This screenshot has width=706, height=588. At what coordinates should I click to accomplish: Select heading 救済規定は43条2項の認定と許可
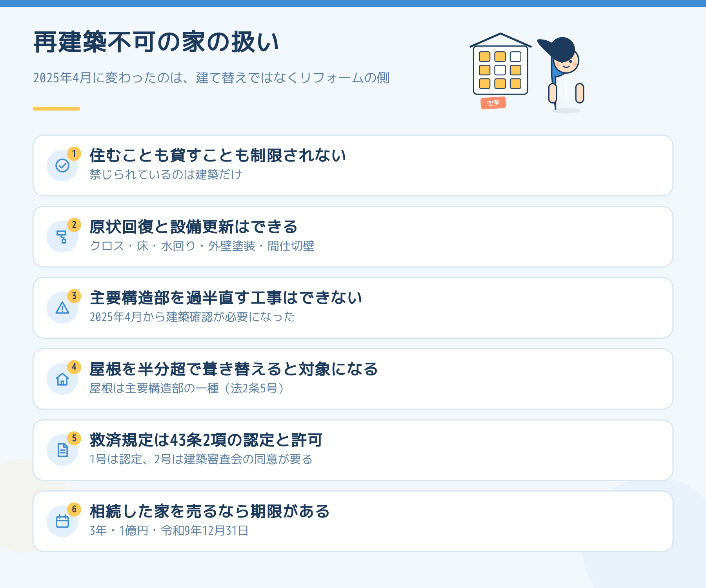[206, 440]
